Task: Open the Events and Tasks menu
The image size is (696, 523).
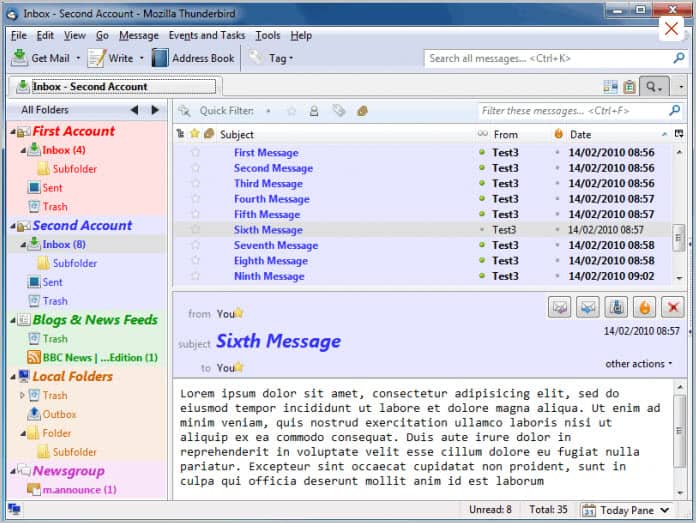Action: click(x=206, y=35)
